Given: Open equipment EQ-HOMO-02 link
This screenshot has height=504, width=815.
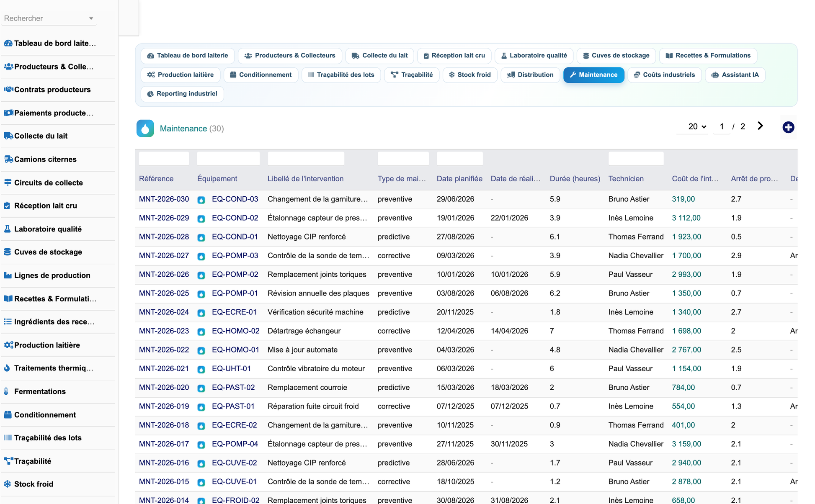Looking at the screenshot, I should 235,331.
